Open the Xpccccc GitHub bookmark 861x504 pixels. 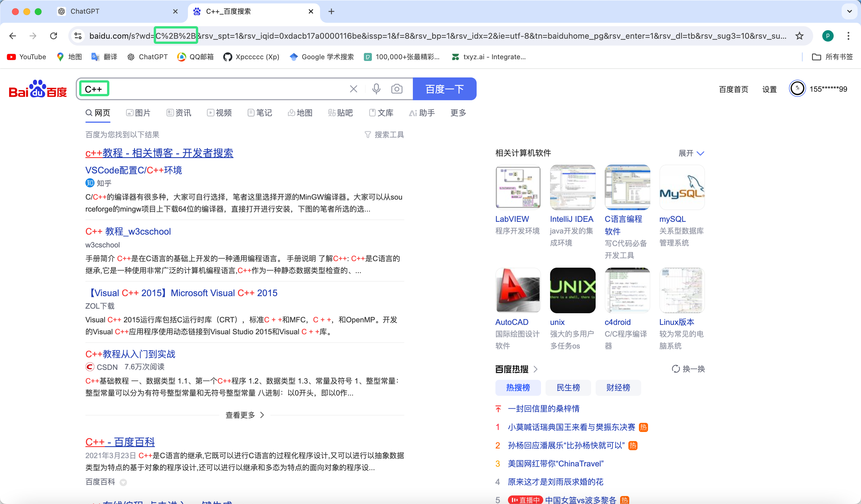click(251, 57)
